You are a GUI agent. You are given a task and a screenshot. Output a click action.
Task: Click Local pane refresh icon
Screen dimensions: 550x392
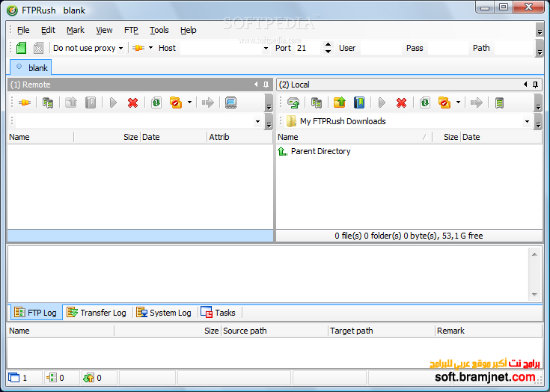click(425, 102)
